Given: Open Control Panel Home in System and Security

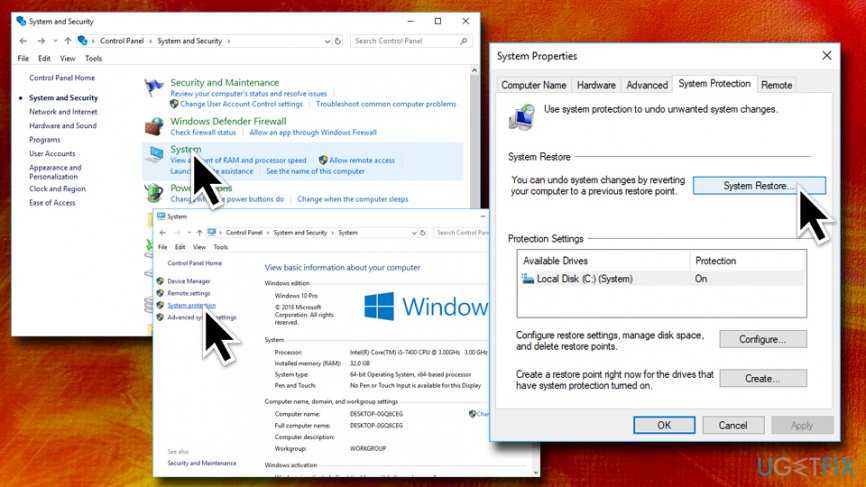Looking at the screenshot, I should 62,78.
